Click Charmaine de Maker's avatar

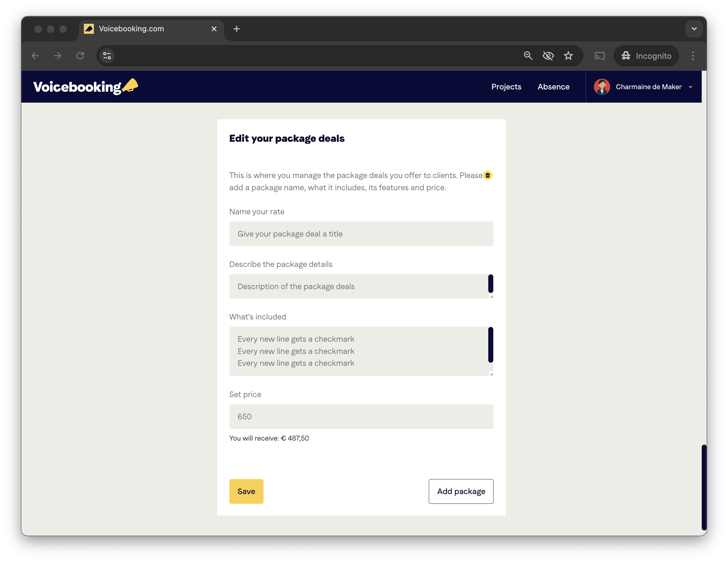602,87
